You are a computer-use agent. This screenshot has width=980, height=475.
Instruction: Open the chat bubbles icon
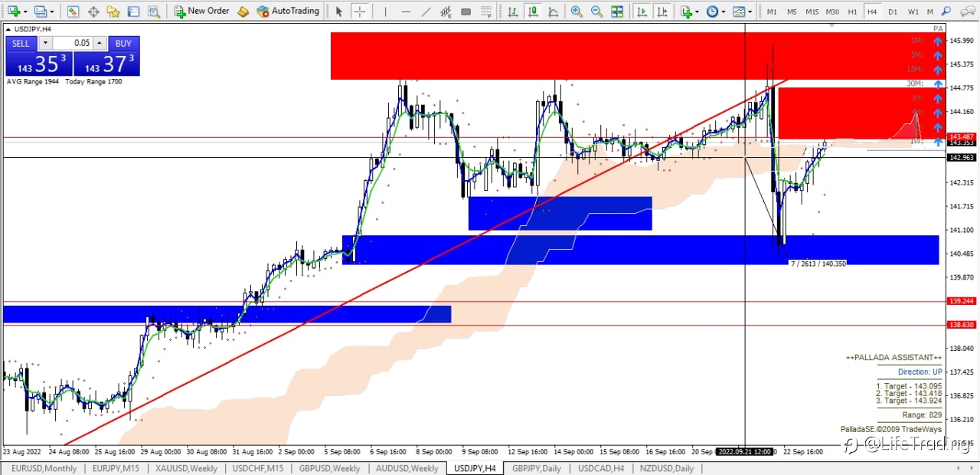pos(966,11)
